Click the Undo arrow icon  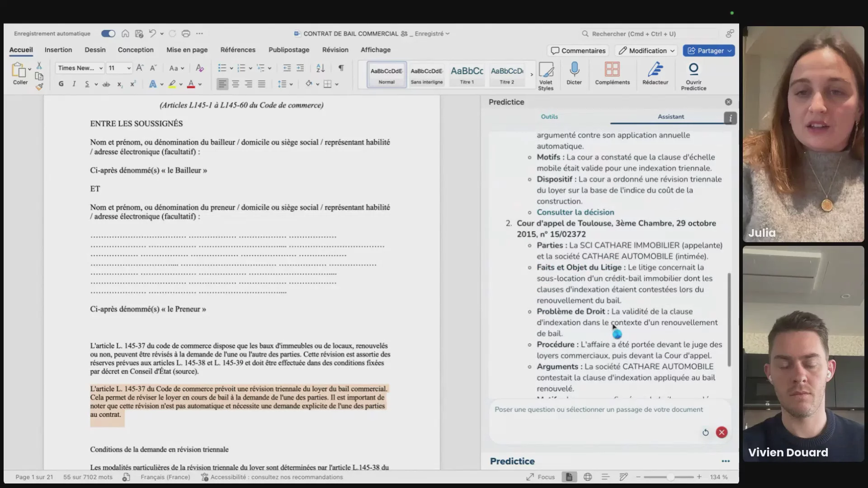(x=152, y=33)
